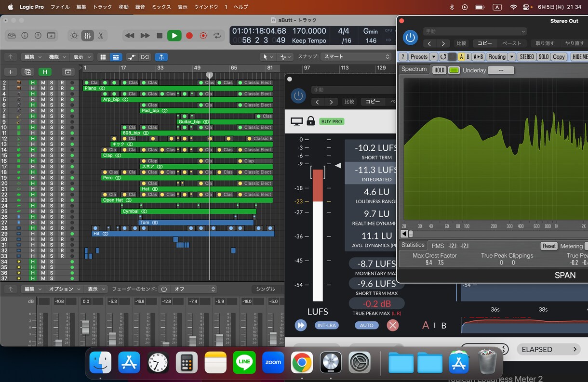
Task: Solo the Clap track 15
Action: tap(52, 155)
